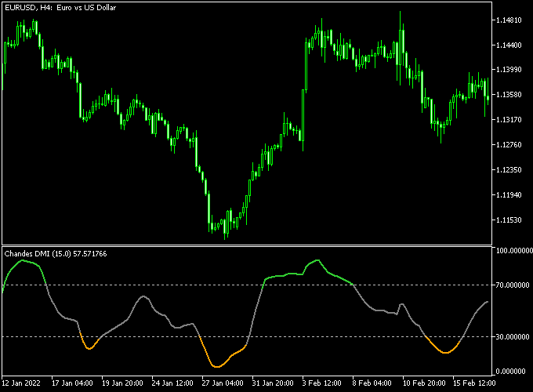This screenshot has width=533, height=392.
Task: Click the Chandes DMI (15.0) indicator label
Action: pos(56,253)
